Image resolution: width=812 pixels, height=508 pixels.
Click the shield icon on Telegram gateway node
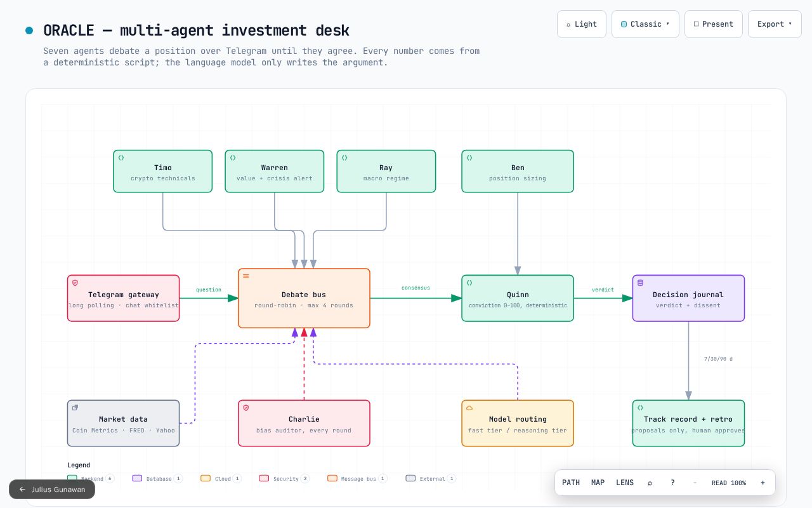tap(75, 283)
